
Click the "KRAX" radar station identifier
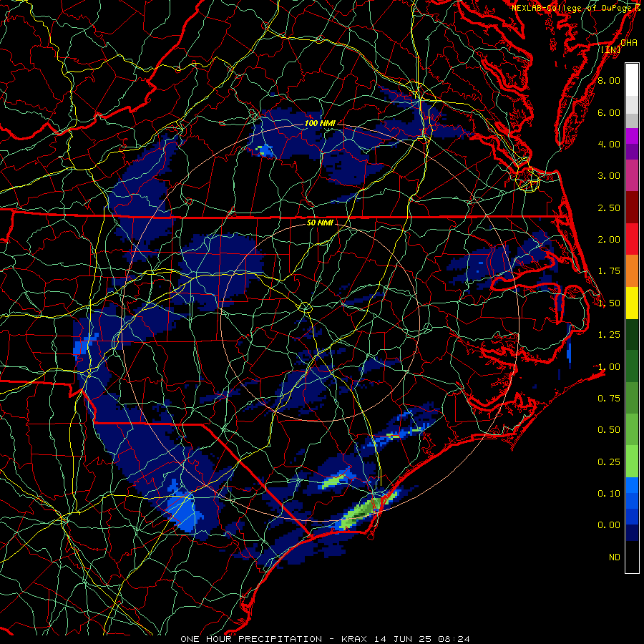pos(354,639)
